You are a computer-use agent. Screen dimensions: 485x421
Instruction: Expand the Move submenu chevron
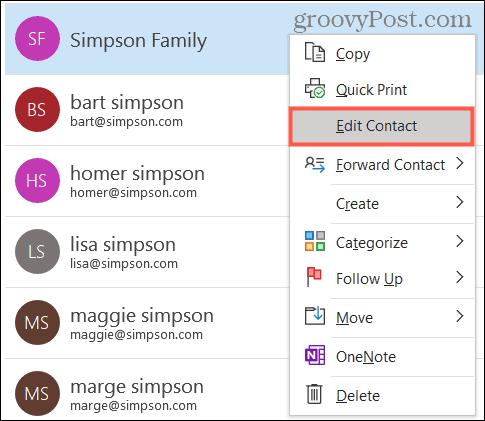pyautogui.click(x=460, y=316)
